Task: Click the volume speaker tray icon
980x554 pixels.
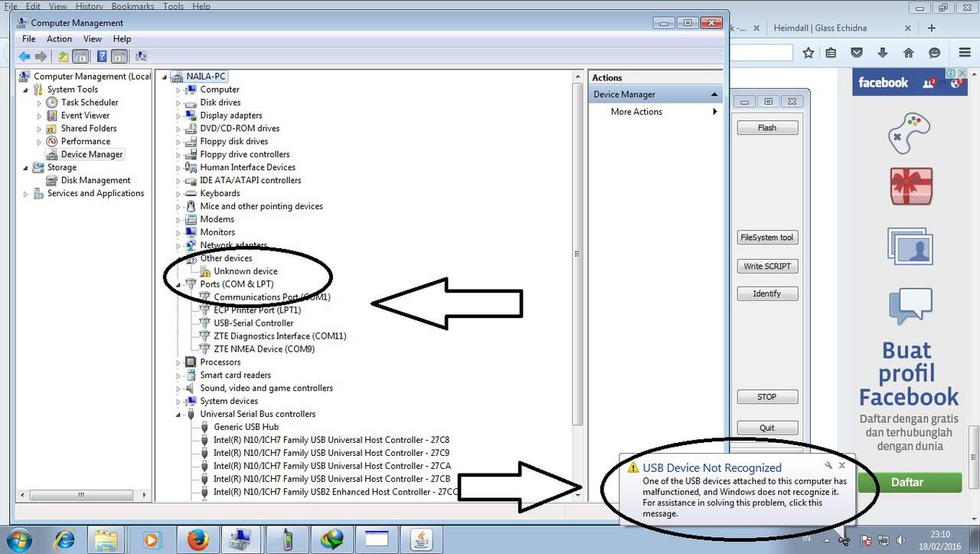Action: (900, 540)
